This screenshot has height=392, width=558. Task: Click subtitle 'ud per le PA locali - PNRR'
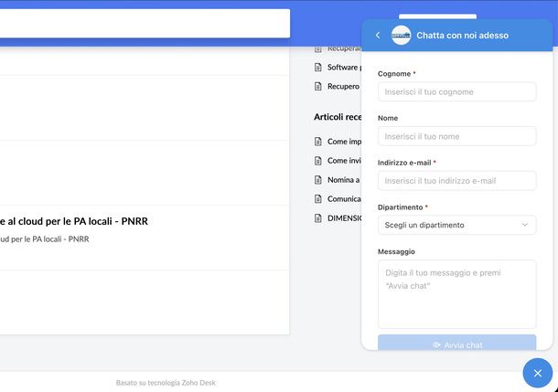45,239
